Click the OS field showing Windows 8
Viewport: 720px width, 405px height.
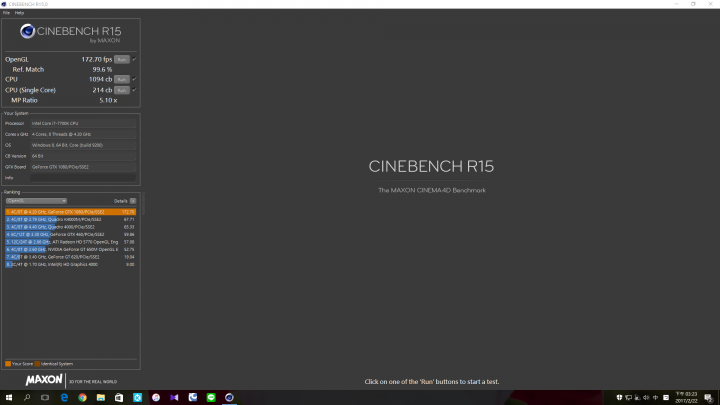(x=83, y=145)
